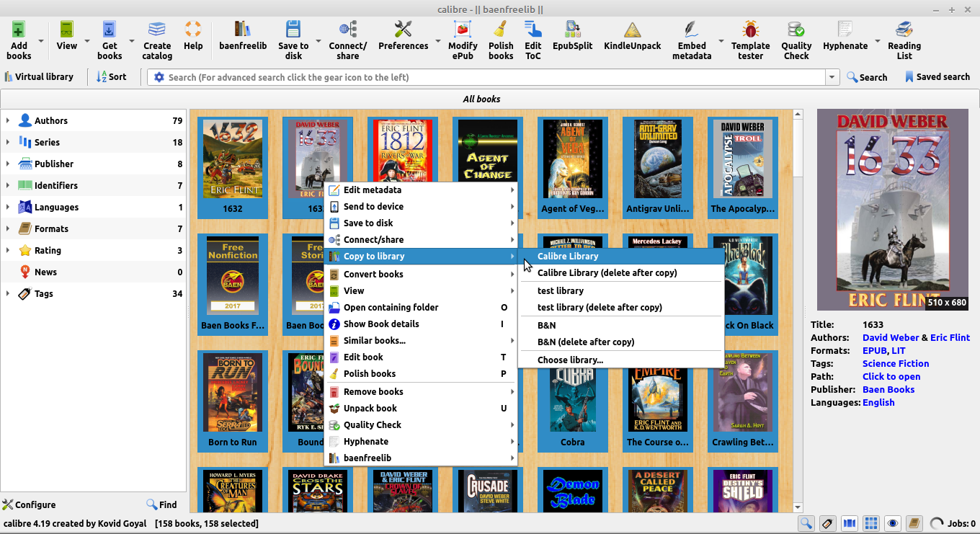Copy books to test library without deleting
Viewport: 980px width, 534px height.
click(622, 290)
